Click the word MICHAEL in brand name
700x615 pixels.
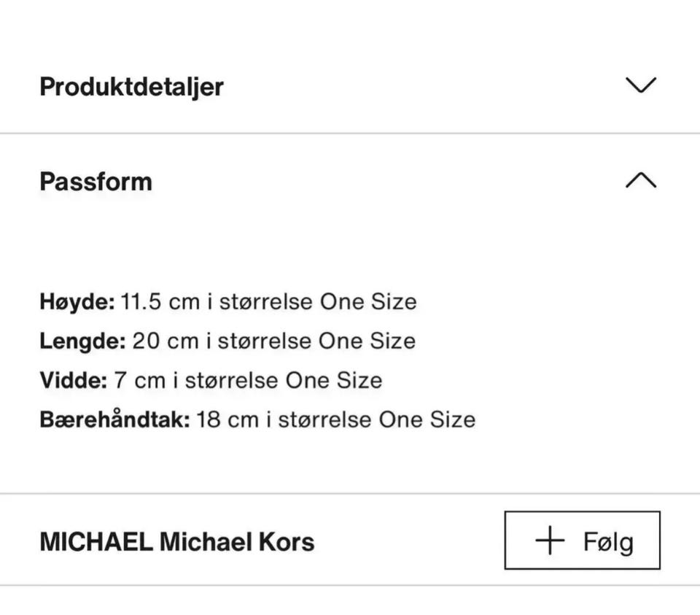[96, 542]
